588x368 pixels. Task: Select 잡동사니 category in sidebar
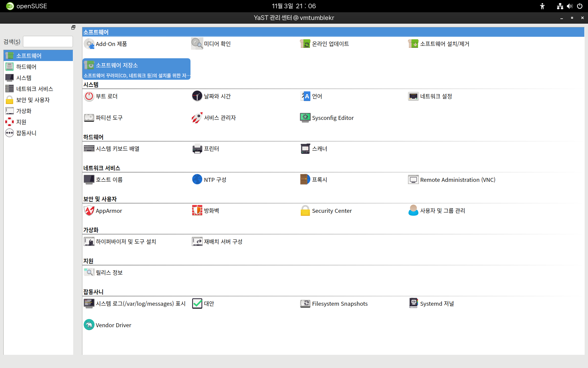coord(26,133)
